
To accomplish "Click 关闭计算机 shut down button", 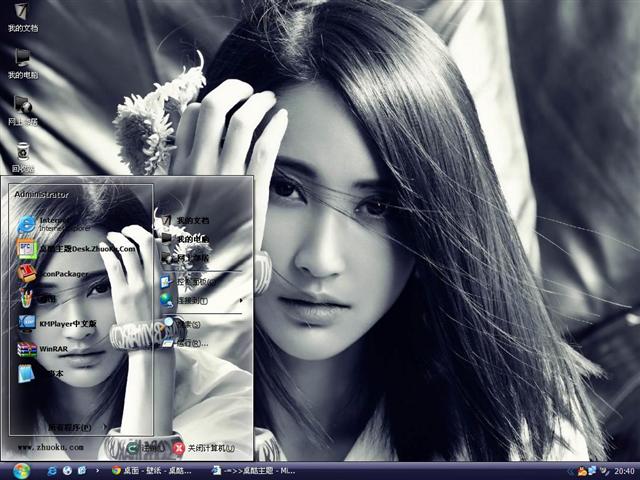I will point(203,447).
